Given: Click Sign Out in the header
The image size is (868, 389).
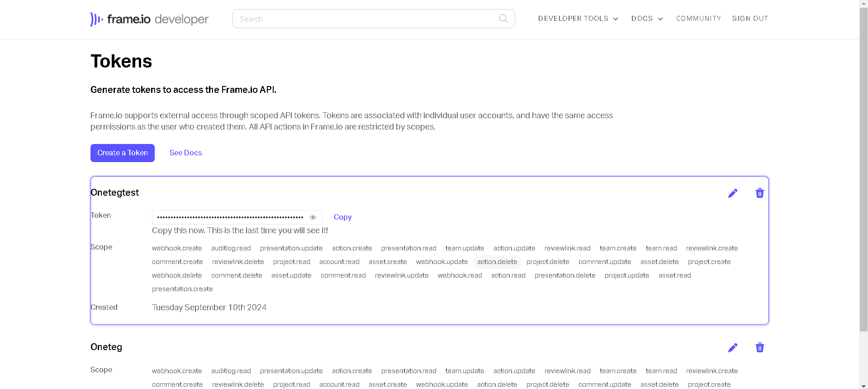Looking at the screenshot, I should tap(750, 19).
